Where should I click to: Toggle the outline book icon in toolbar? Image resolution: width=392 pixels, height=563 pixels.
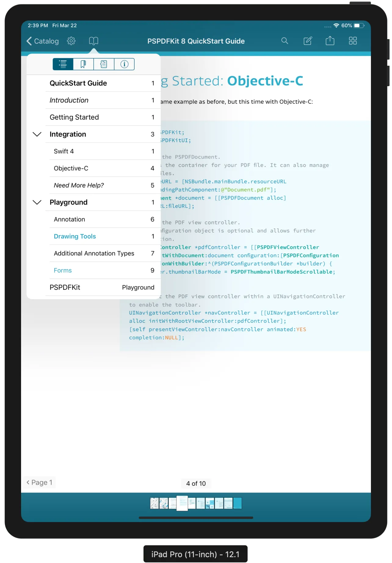[x=93, y=41]
